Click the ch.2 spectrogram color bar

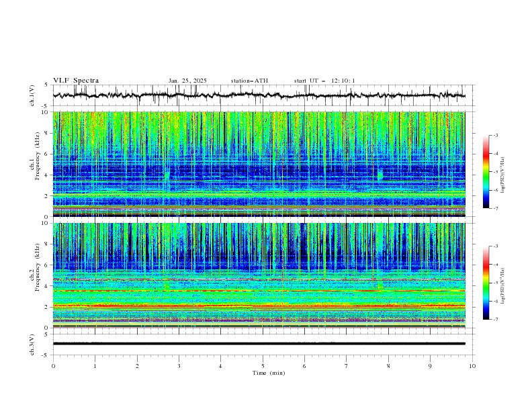point(486,283)
